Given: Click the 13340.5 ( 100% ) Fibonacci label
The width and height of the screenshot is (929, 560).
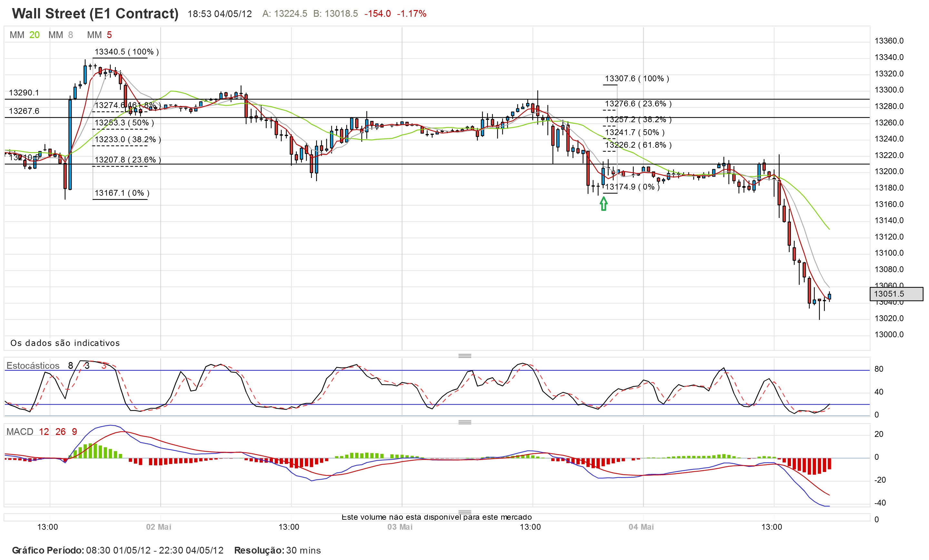Looking at the screenshot, I should coord(127,52).
